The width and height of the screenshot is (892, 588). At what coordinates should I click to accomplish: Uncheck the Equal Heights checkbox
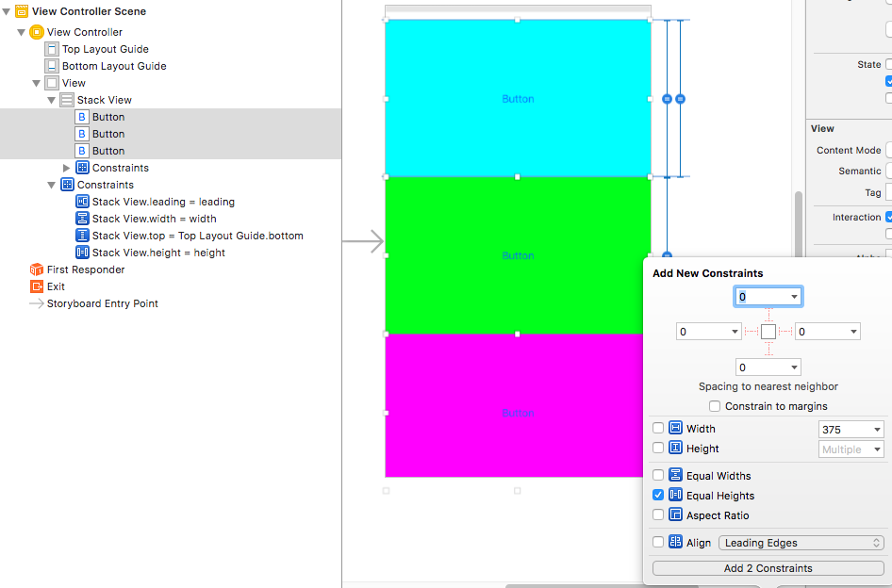click(658, 496)
